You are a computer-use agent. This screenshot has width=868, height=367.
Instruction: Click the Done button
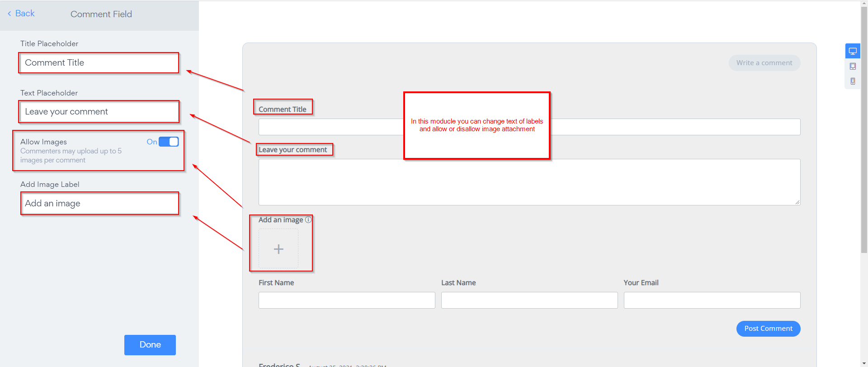coord(150,345)
